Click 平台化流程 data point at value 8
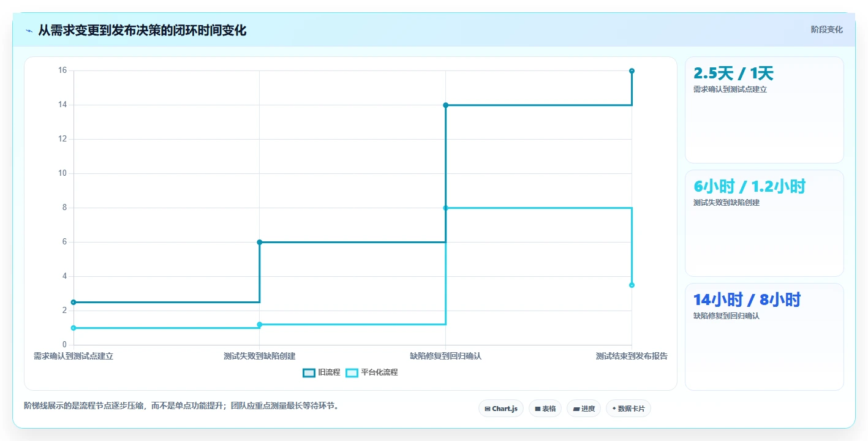Screen dimensions: 868x441 coord(446,208)
